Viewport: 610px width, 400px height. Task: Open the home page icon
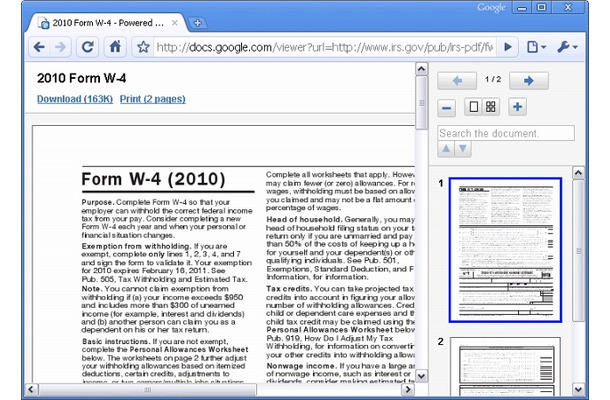pyautogui.click(x=115, y=47)
